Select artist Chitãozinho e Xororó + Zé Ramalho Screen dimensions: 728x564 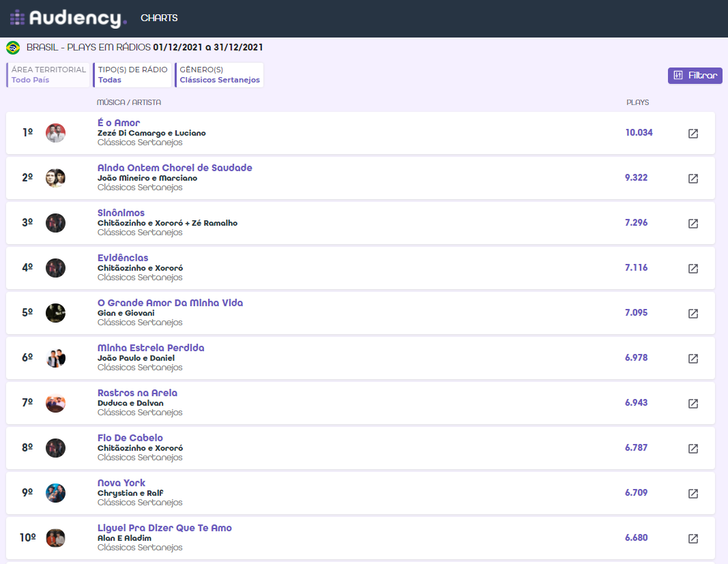point(168,223)
